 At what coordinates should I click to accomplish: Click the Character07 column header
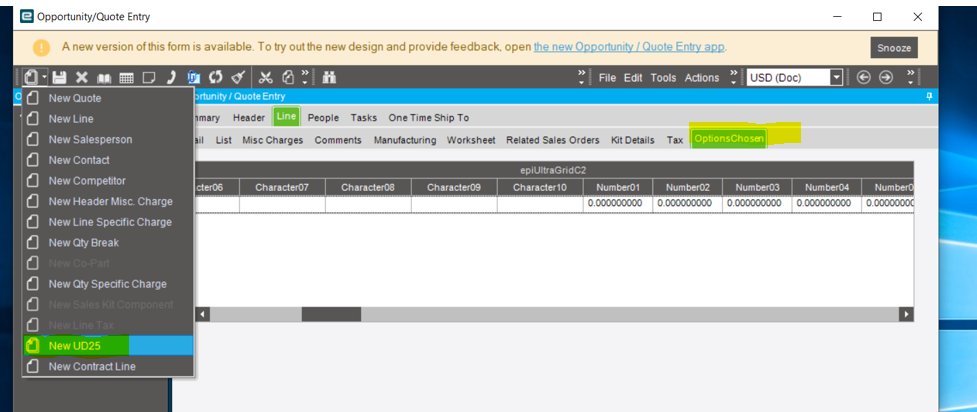point(282,187)
